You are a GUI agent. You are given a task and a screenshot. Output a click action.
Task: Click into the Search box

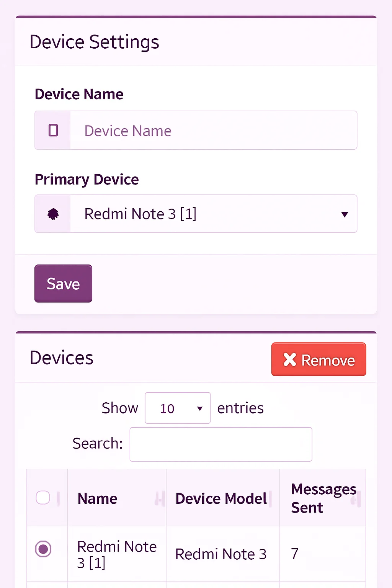coord(221,444)
